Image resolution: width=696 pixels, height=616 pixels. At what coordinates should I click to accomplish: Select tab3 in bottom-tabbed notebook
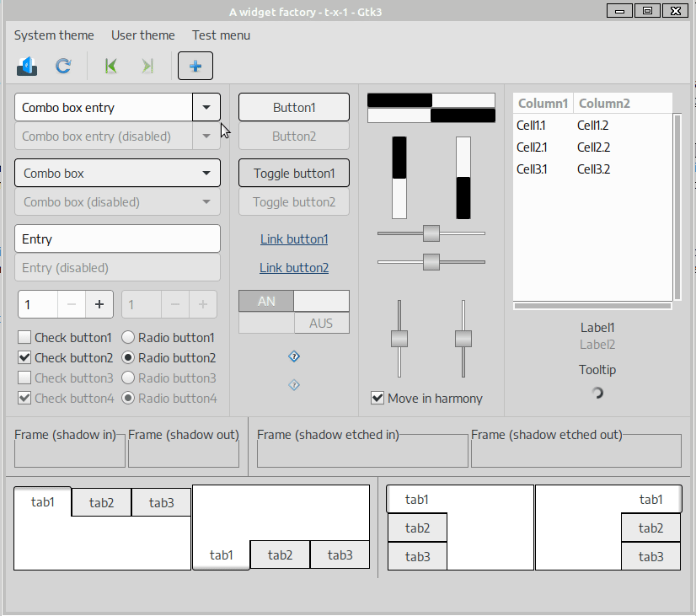340,554
